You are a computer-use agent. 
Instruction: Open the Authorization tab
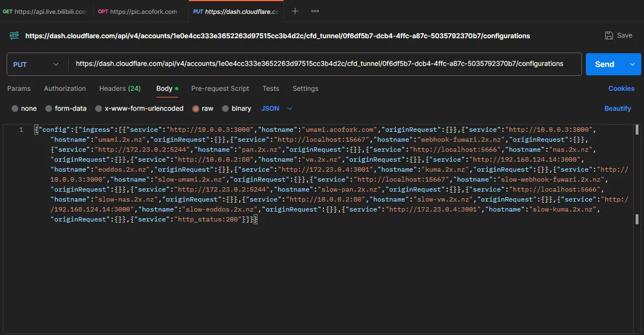65,89
